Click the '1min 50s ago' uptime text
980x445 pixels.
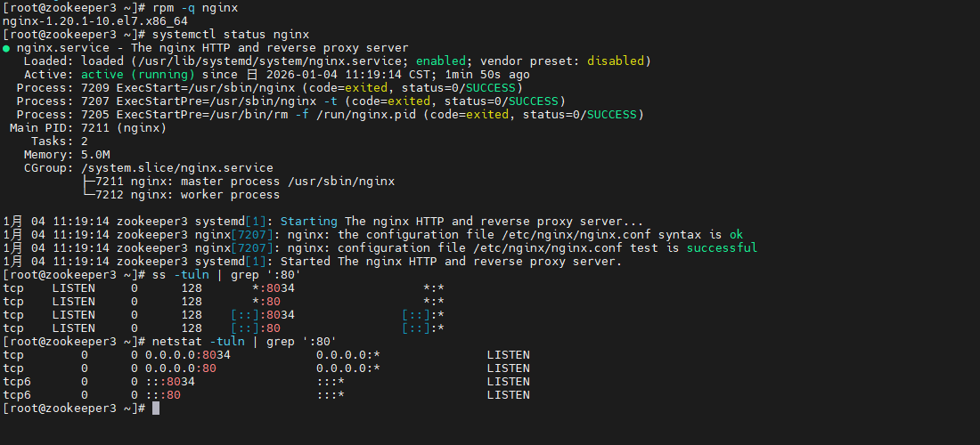(x=487, y=74)
